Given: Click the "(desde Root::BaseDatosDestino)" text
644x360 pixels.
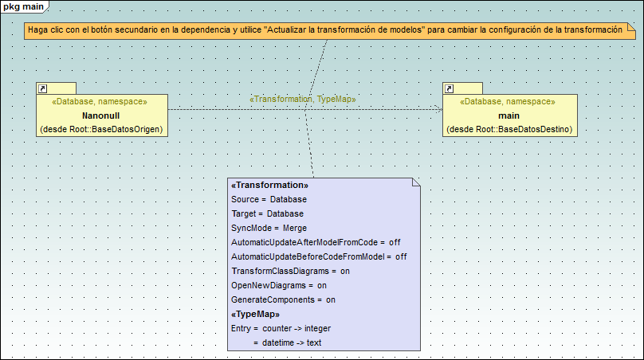Looking at the screenshot, I should [509, 129].
